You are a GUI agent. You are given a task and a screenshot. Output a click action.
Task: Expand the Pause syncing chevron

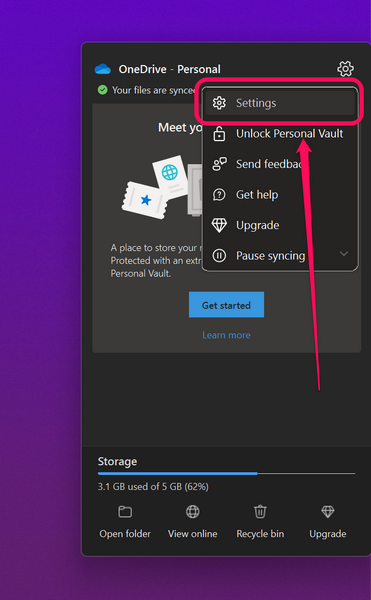344,254
